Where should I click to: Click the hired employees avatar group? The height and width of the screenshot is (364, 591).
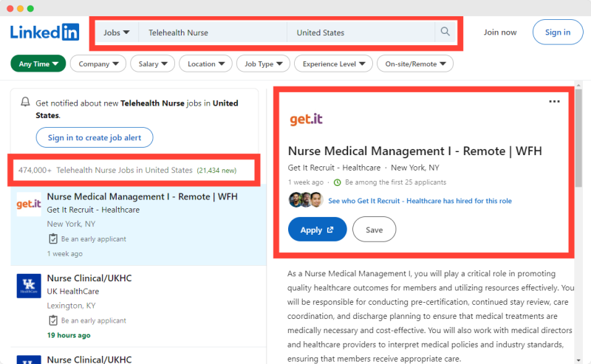pyautogui.click(x=306, y=200)
